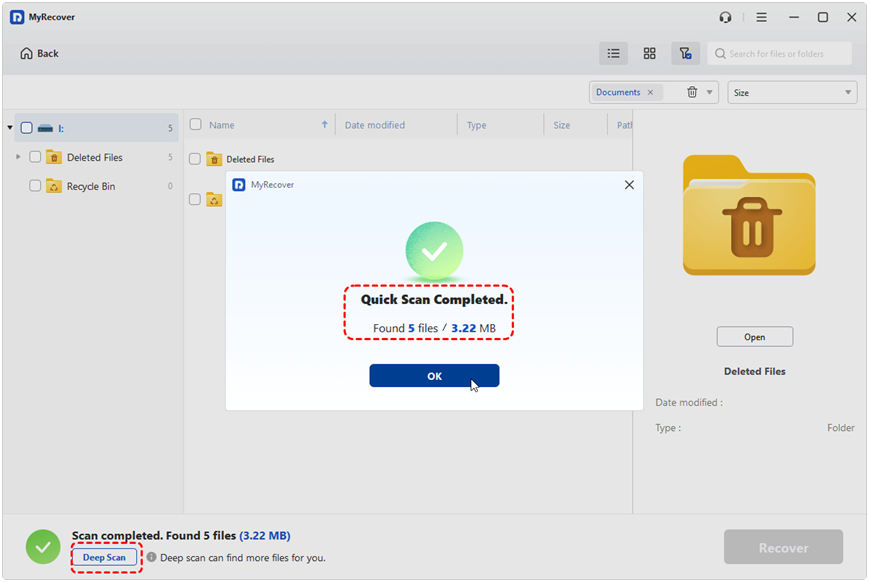Select the I: drive label in the tree
The height and width of the screenshot is (582, 869).
click(61, 129)
